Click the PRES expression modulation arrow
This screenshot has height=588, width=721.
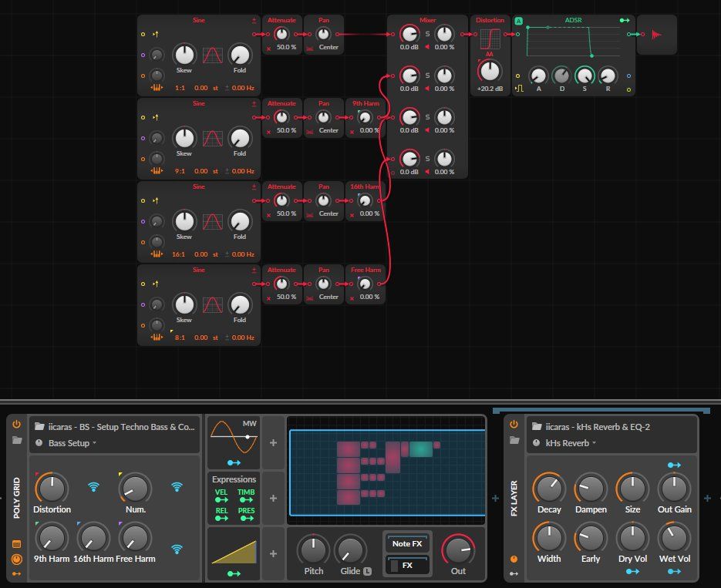coord(246,518)
